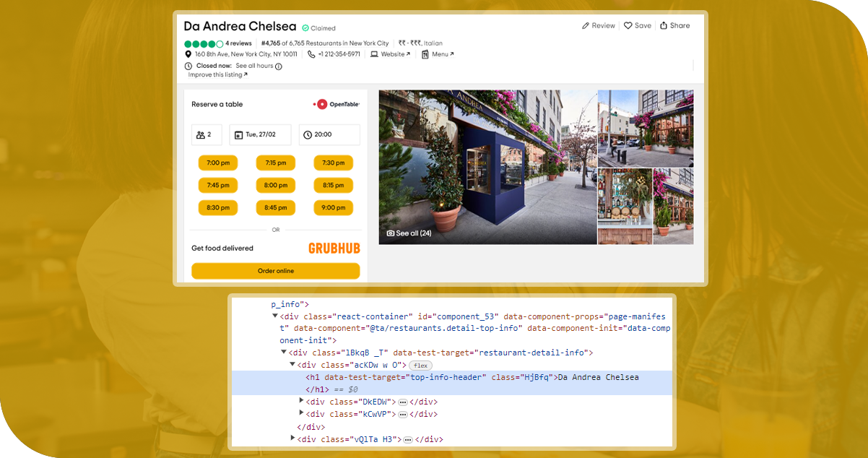Click the Review pencil icon
868x458 pixels.
click(586, 26)
